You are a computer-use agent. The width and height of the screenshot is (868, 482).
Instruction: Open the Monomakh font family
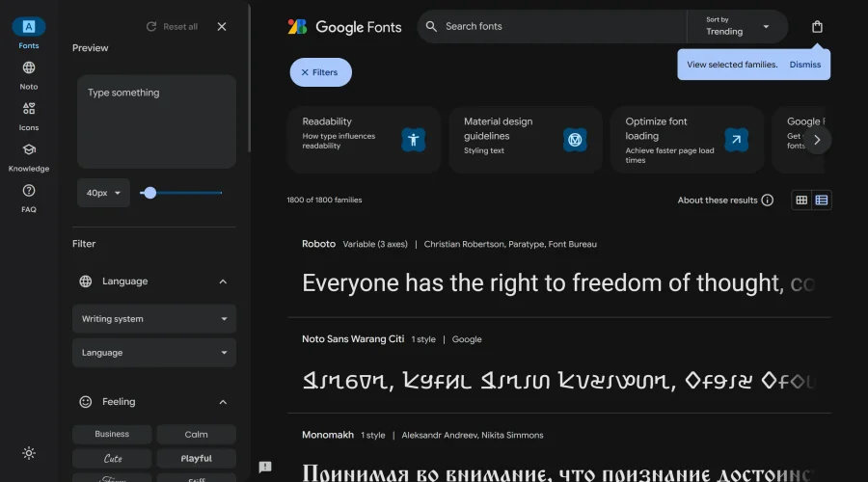[328, 435]
